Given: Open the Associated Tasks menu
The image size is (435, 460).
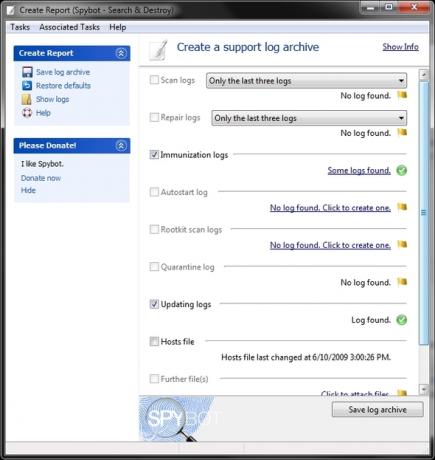Looking at the screenshot, I should point(69,27).
